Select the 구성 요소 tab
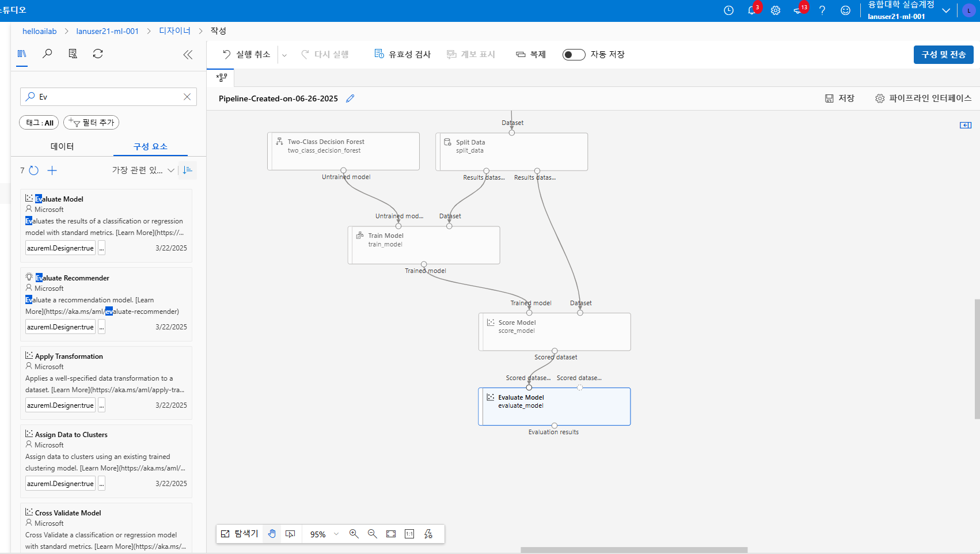The height and width of the screenshot is (554, 980). [150, 146]
